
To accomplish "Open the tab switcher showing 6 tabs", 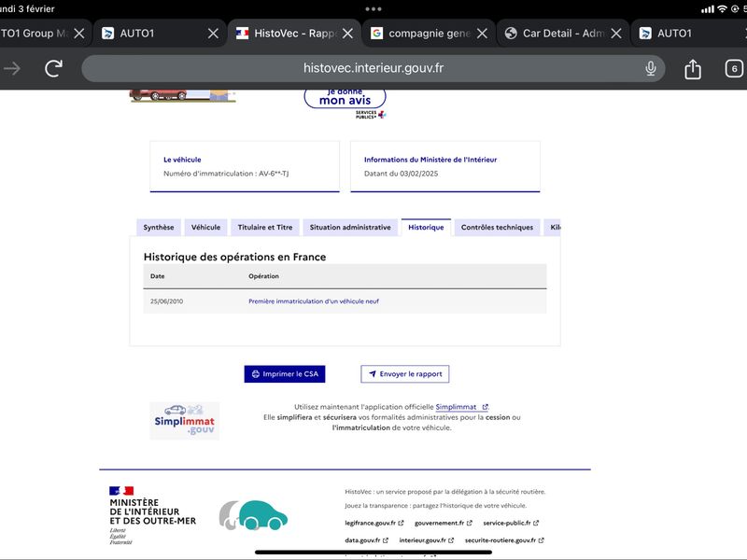I will tap(734, 68).
